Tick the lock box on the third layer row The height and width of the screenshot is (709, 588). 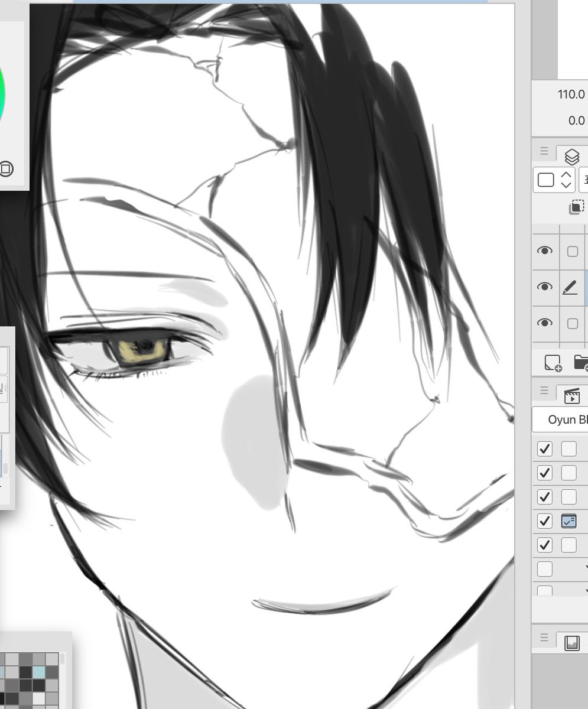(572, 324)
